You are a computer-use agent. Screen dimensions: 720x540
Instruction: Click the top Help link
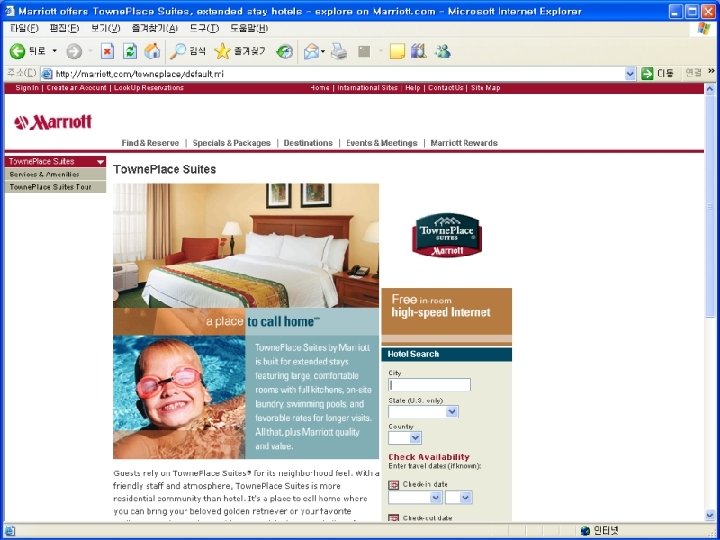412,88
